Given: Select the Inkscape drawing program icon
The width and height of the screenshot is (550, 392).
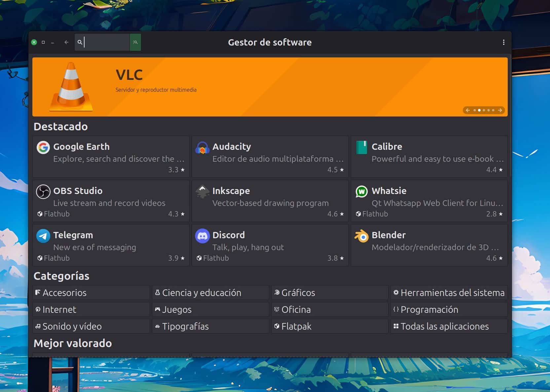Looking at the screenshot, I should [202, 191].
